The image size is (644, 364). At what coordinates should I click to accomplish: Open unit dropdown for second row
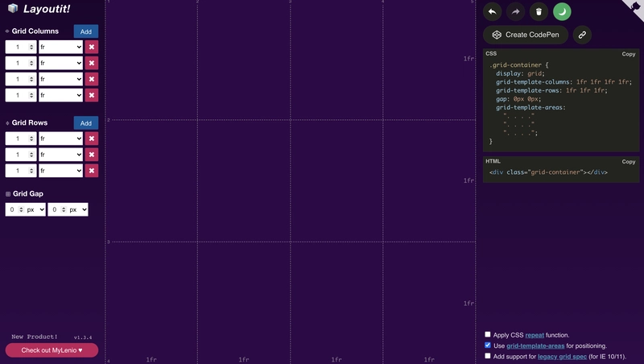pos(61,155)
